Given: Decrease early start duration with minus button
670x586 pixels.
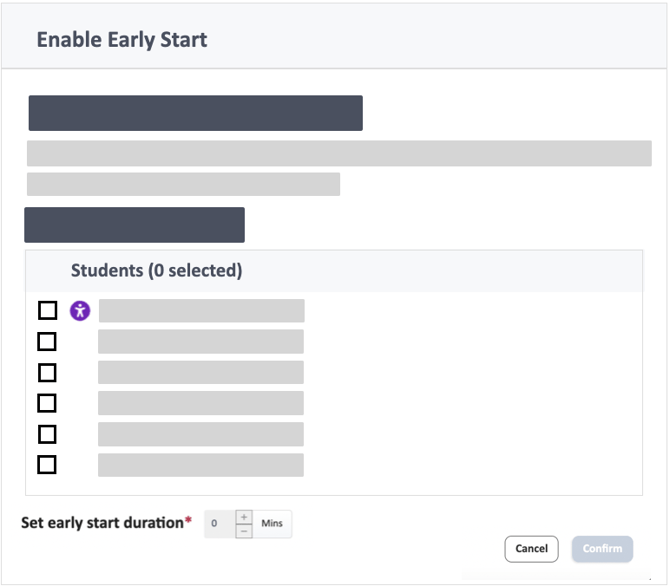Looking at the screenshot, I should pyautogui.click(x=244, y=531).
